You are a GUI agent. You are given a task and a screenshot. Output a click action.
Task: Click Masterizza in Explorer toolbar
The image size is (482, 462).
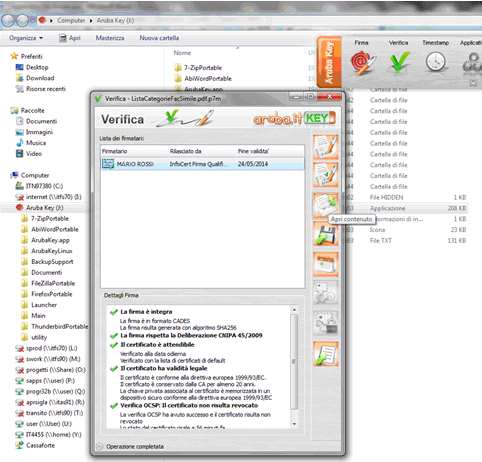[110, 38]
